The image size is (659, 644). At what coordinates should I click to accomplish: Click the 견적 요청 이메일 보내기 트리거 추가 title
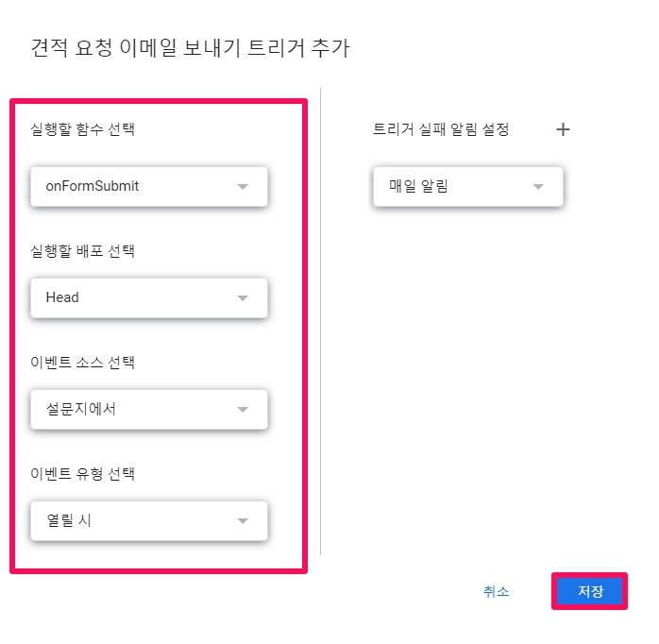click(190, 48)
